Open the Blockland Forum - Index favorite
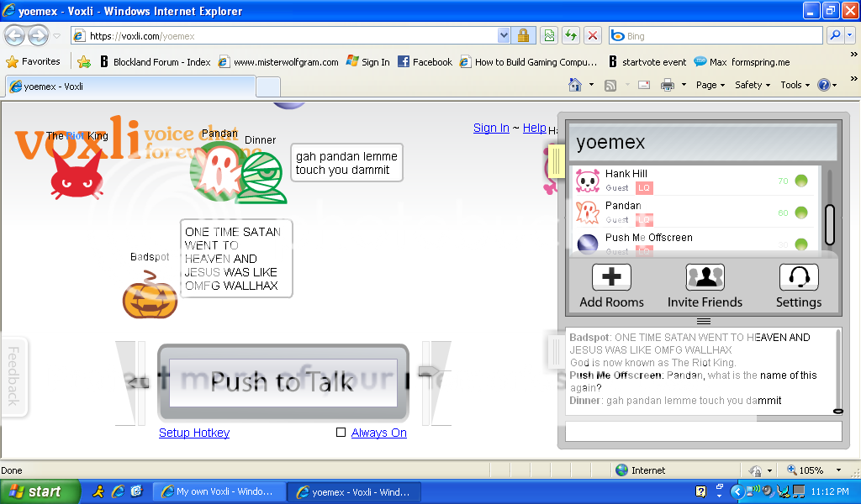Screen dimensions: 861x504 156,62
